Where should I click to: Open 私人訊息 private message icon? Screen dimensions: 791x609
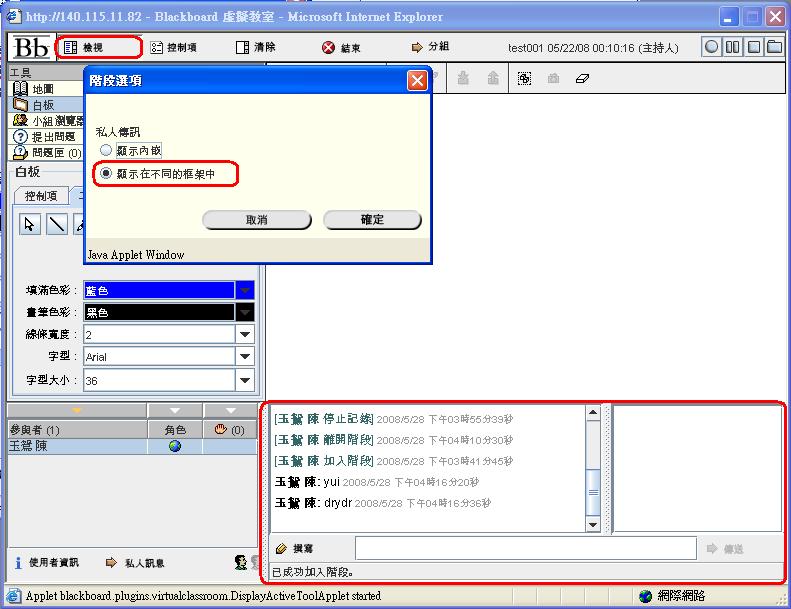click(x=111, y=563)
